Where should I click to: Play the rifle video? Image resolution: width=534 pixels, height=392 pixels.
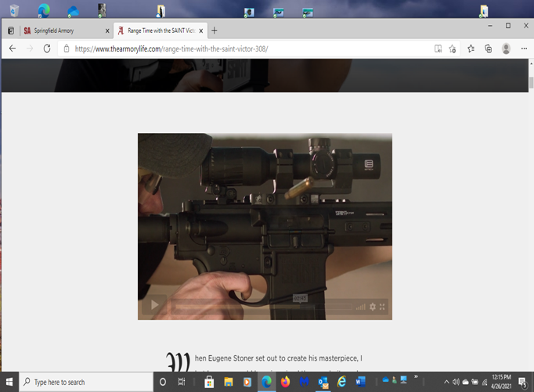(x=154, y=306)
